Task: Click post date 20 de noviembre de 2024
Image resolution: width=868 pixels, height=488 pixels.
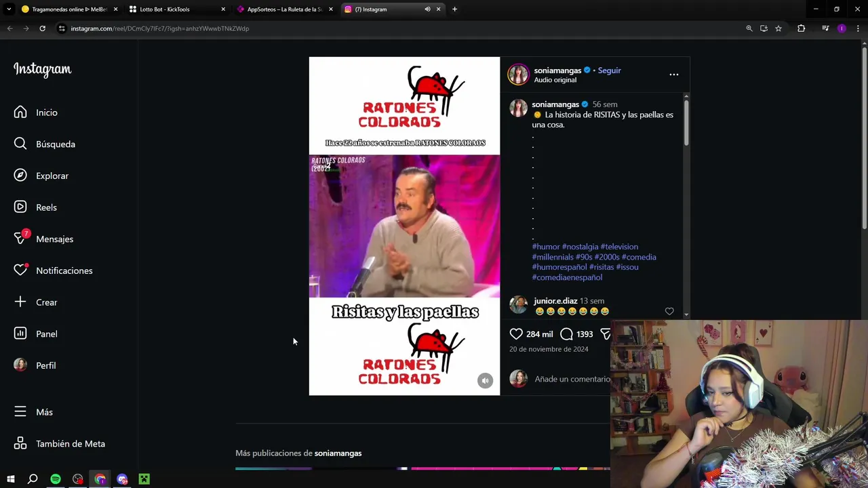Action: (x=549, y=349)
